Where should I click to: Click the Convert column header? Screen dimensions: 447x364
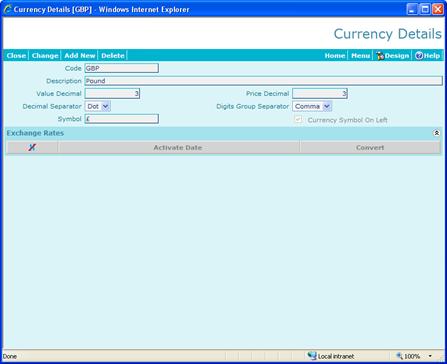coord(370,147)
